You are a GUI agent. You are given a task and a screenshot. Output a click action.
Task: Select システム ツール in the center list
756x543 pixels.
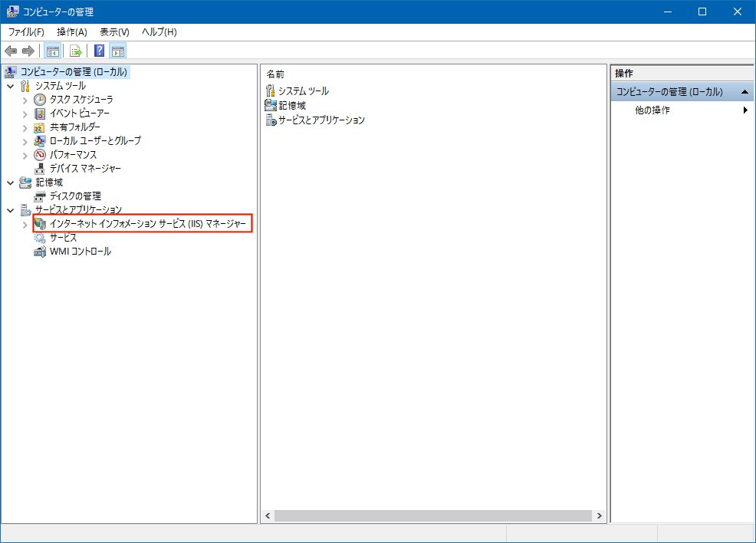(304, 91)
